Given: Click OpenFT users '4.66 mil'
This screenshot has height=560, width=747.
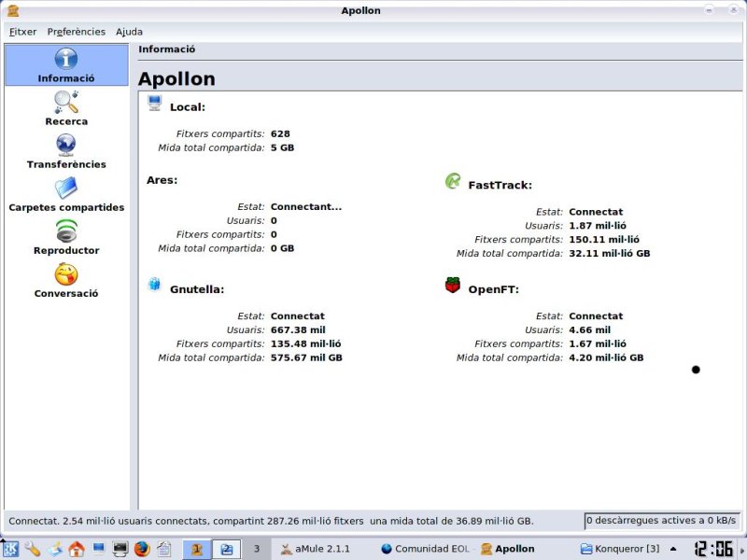Looking at the screenshot, I should point(589,330).
